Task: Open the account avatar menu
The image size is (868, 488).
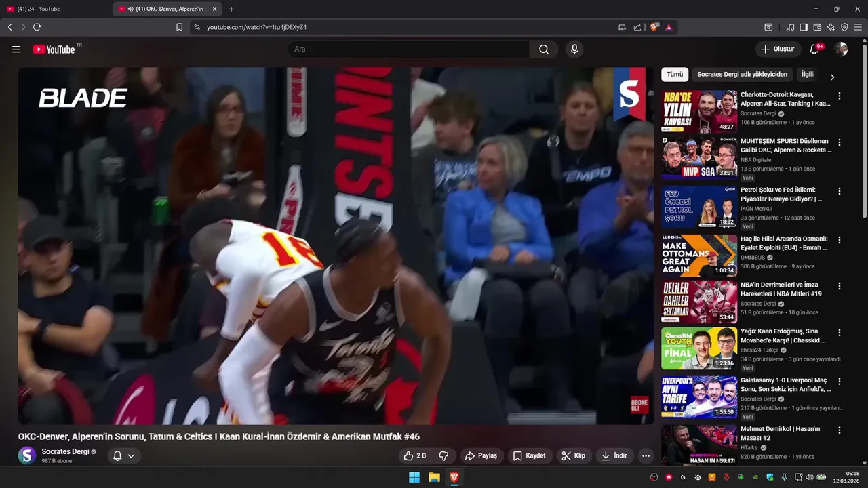Action: (841, 49)
